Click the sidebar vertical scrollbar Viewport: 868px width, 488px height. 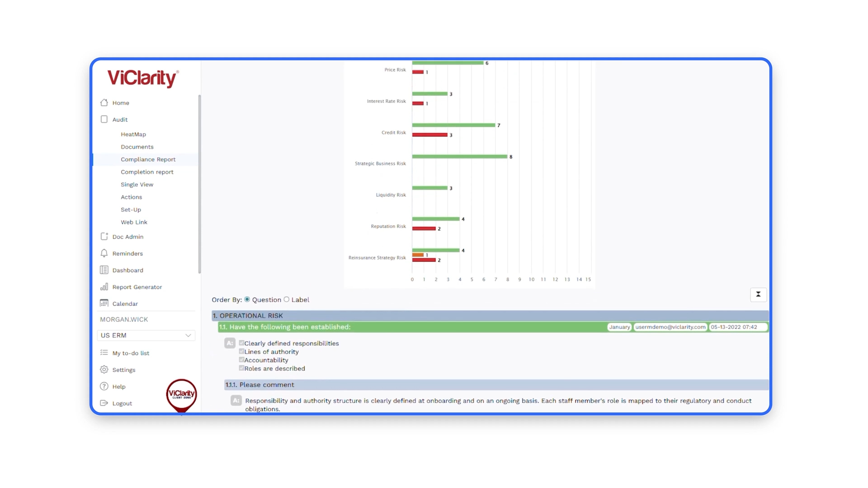199,184
